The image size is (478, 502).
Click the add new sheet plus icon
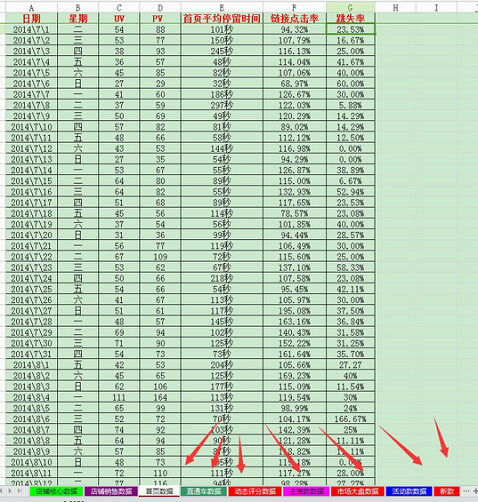(475, 491)
